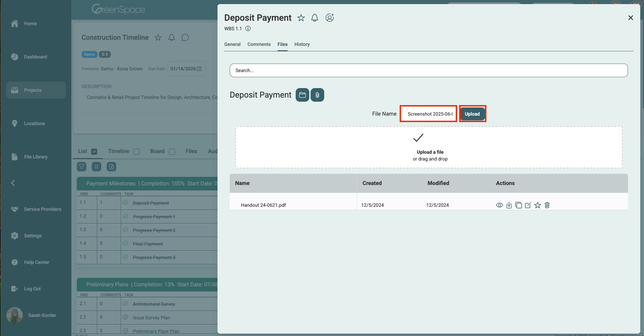This screenshot has width=644, height=336.
Task: Expand the Payment Milestones group header
Action: (147, 184)
